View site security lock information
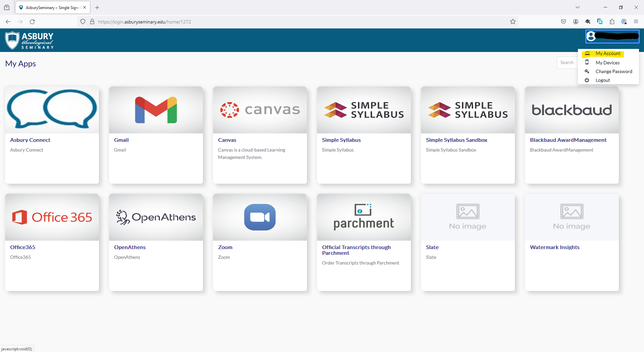 coord(92,22)
